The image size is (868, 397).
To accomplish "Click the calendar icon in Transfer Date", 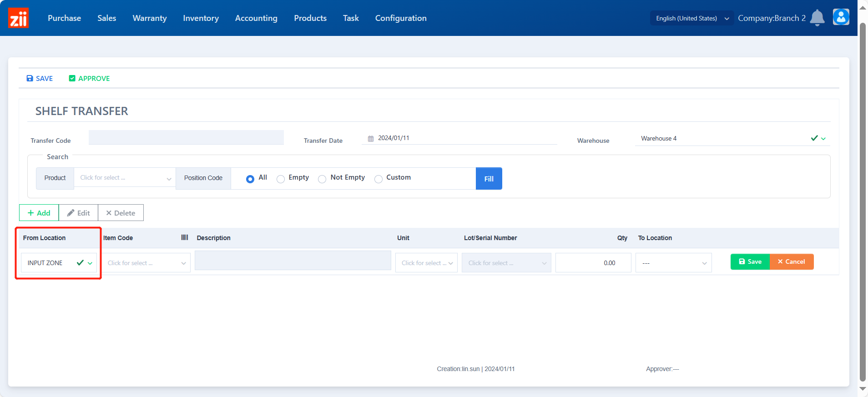I will pyautogui.click(x=371, y=138).
